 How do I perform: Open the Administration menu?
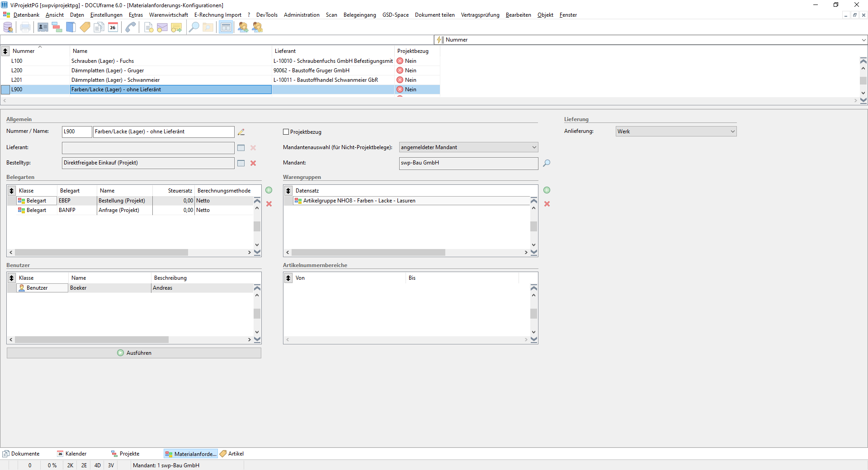tap(302, 15)
